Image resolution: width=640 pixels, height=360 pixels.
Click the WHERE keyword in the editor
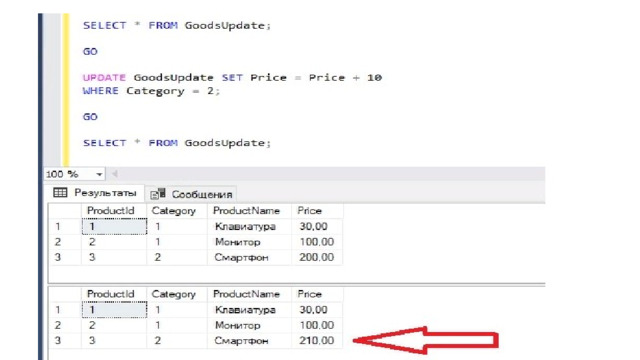[100, 91]
